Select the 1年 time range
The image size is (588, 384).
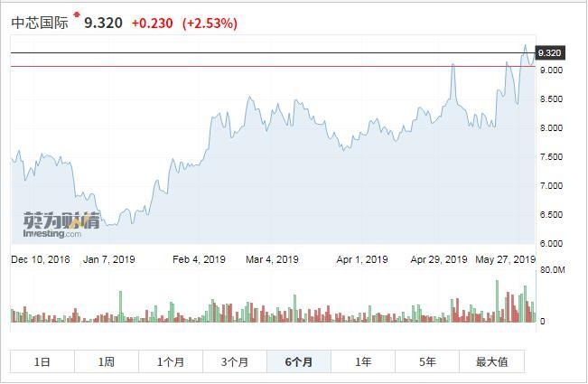tap(363, 361)
